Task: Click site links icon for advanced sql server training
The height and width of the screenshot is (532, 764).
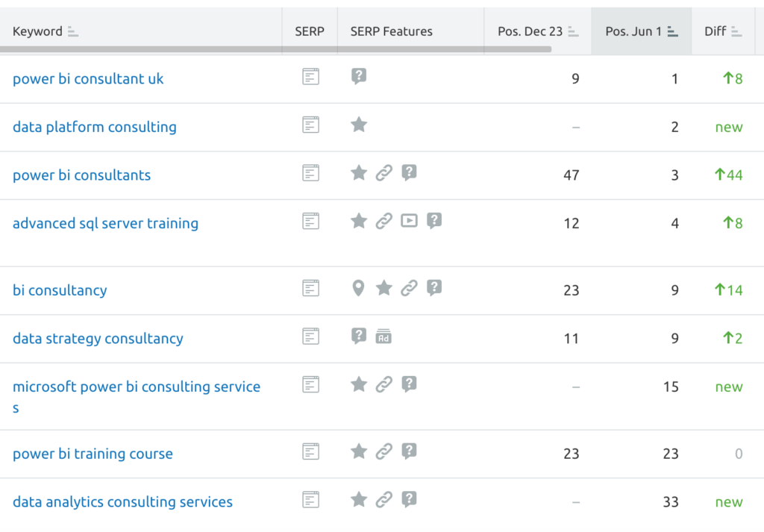Action: (x=384, y=221)
